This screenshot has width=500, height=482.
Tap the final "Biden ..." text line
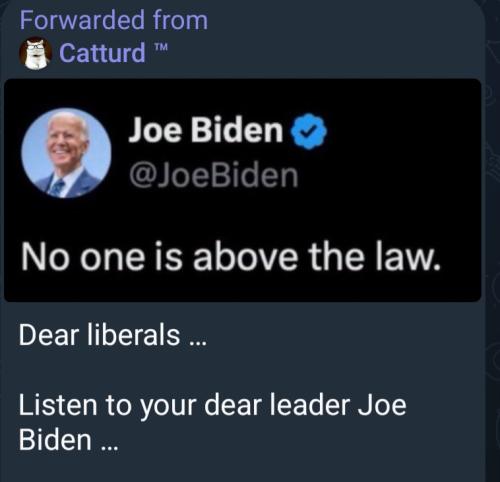(x=68, y=440)
